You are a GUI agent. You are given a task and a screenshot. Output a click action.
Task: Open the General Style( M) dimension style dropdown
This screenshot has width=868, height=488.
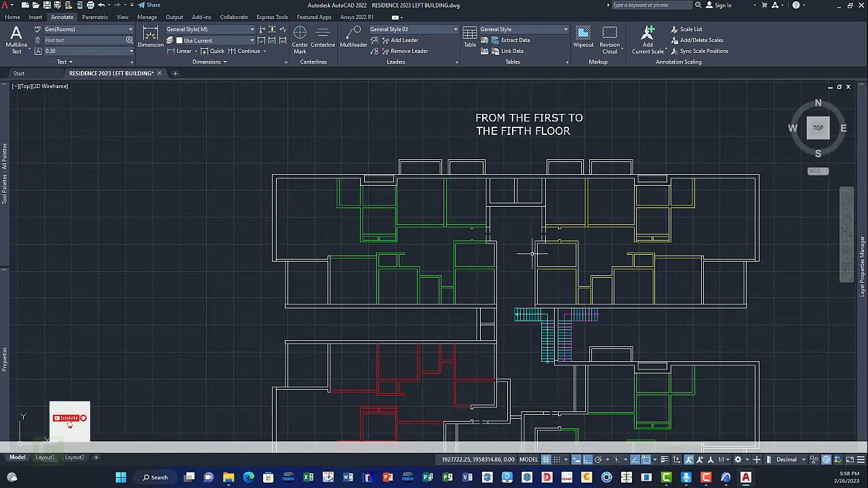(210, 29)
